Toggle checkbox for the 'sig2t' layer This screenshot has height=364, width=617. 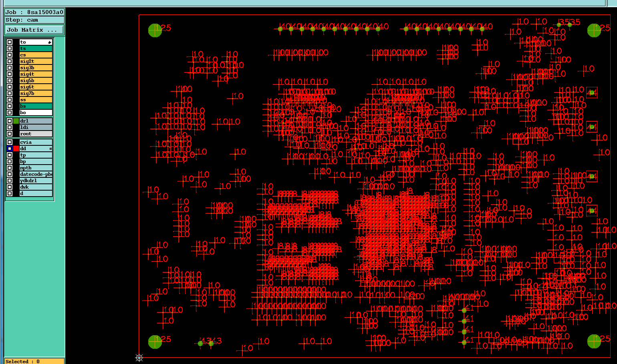[10, 61]
